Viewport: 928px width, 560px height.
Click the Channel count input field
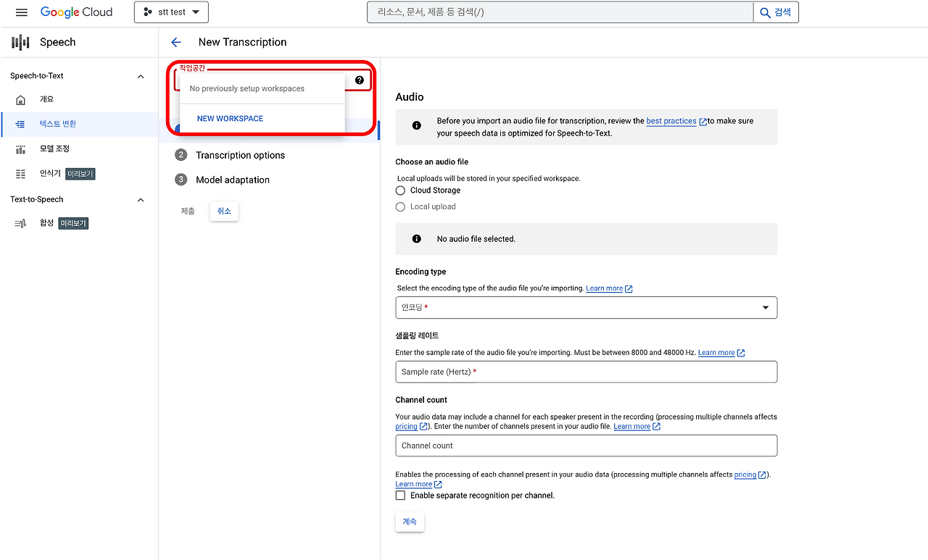pos(586,446)
